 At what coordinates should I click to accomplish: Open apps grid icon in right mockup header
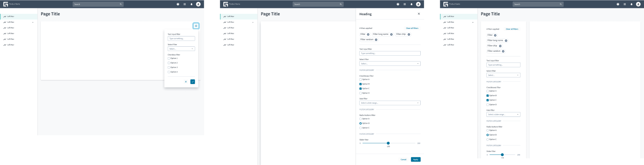pyautogui.click(x=625, y=4)
